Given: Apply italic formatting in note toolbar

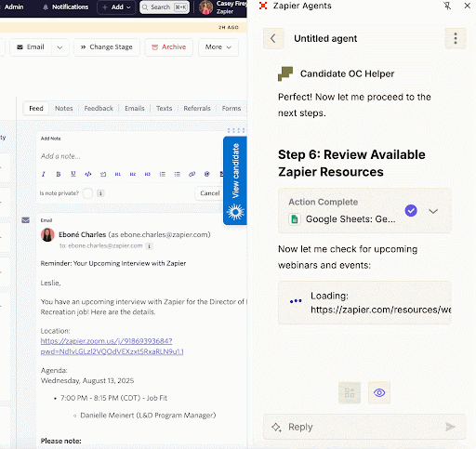Looking at the screenshot, I should tap(44, 174).
